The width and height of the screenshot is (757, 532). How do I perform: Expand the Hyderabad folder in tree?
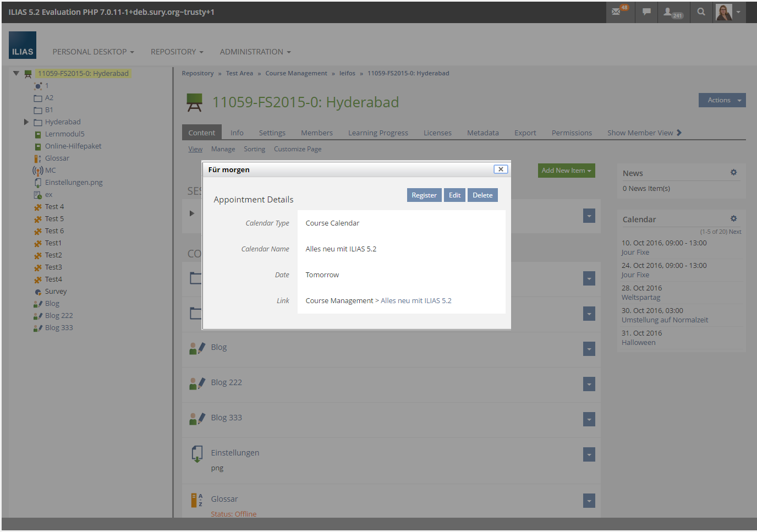point(26,122)
